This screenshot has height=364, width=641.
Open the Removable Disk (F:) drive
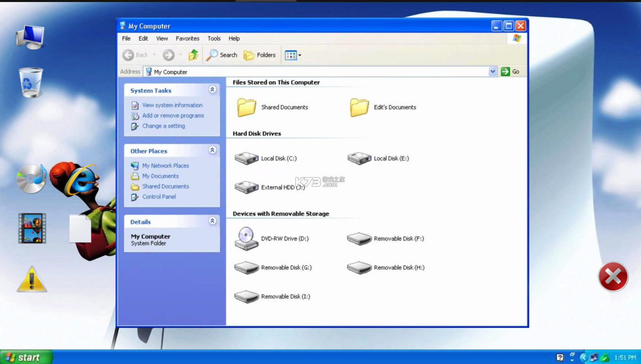click(x=359, y=239)
